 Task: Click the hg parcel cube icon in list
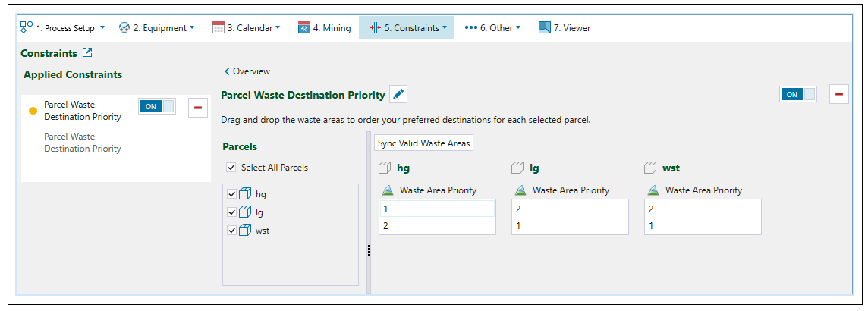(x=245, y=194)
